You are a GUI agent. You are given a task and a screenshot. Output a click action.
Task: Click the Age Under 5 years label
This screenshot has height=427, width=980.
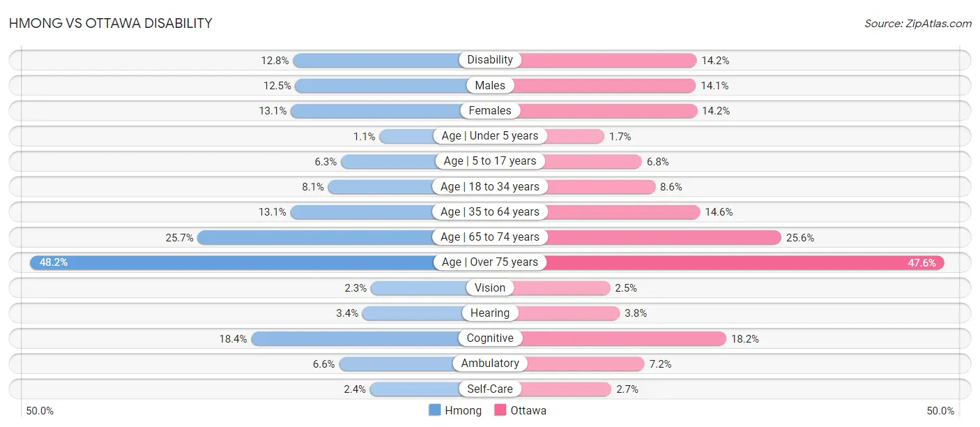click(490, 135)
